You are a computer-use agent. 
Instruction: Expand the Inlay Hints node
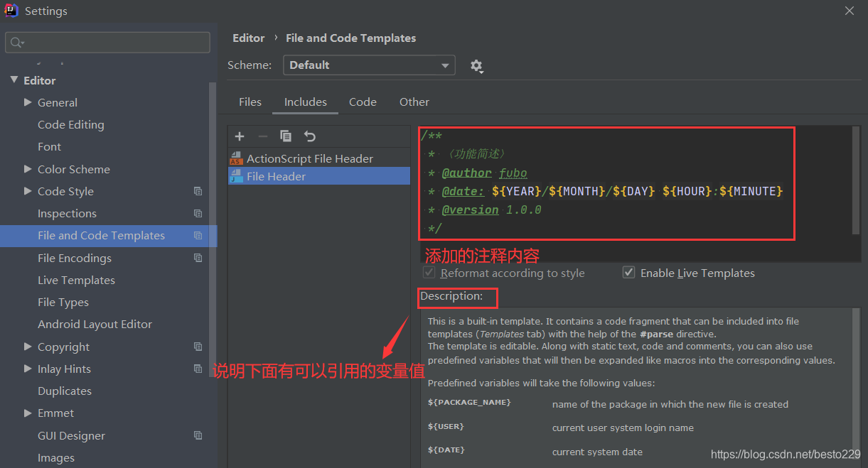click(x=28, y=369)
